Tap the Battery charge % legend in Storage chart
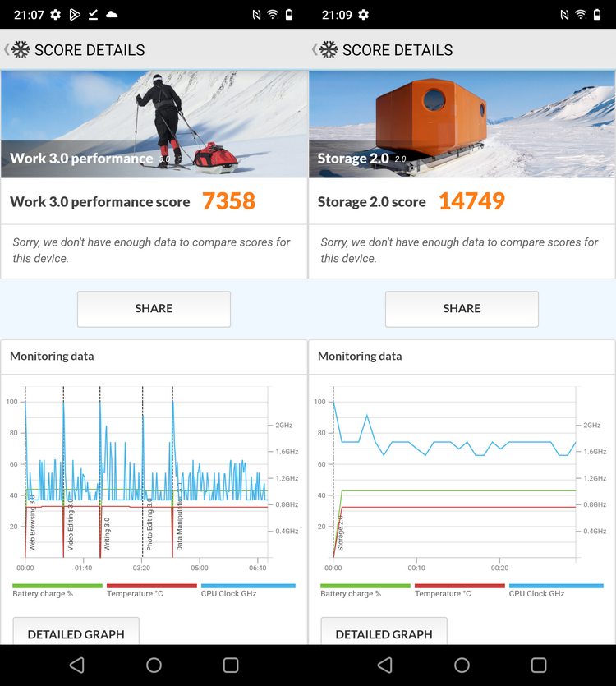Image resolution: width=616 pixels, height=686 pixels. (x=365, y=590)
